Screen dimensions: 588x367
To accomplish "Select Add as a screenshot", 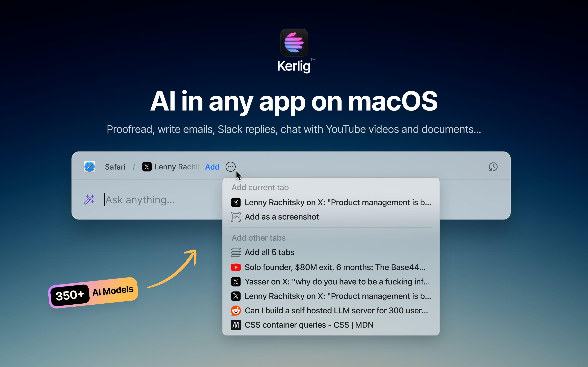I will 281,217.
